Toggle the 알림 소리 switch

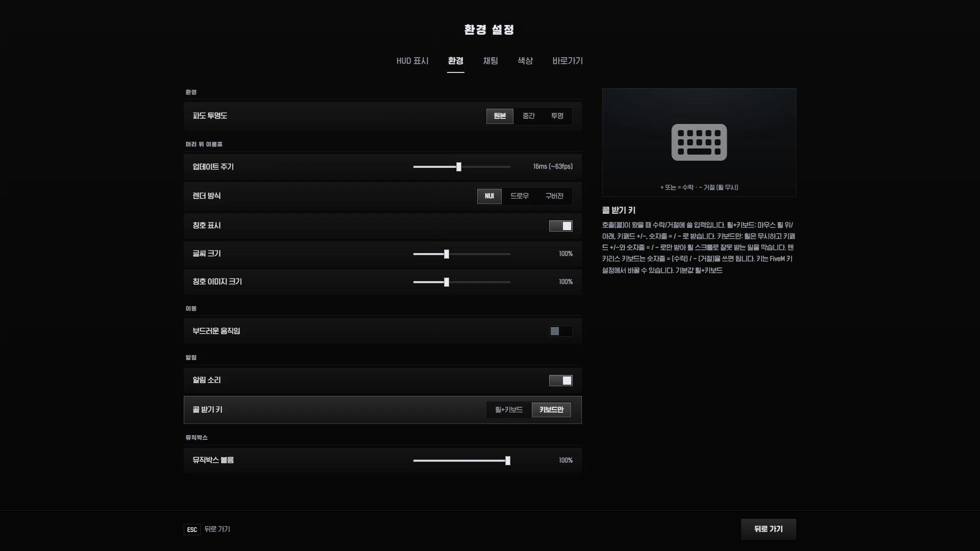560,381
